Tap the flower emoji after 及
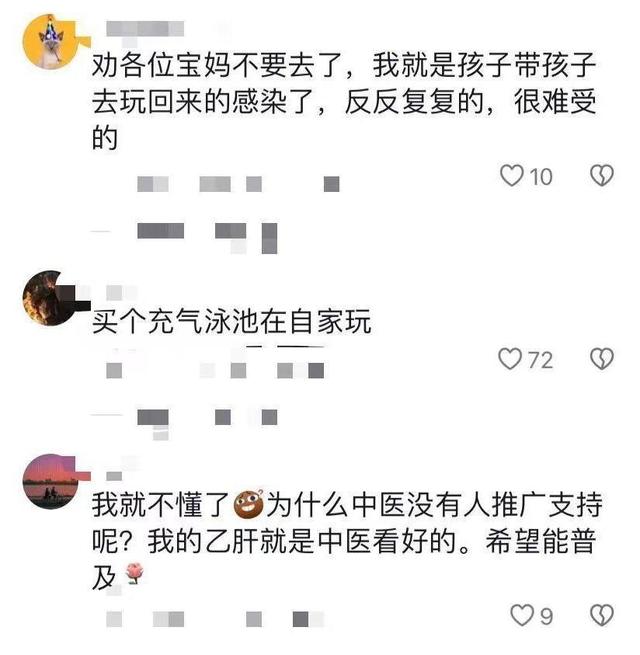Image resolution: width=640 pixels, height=655 pixels. tap(135, 573)
